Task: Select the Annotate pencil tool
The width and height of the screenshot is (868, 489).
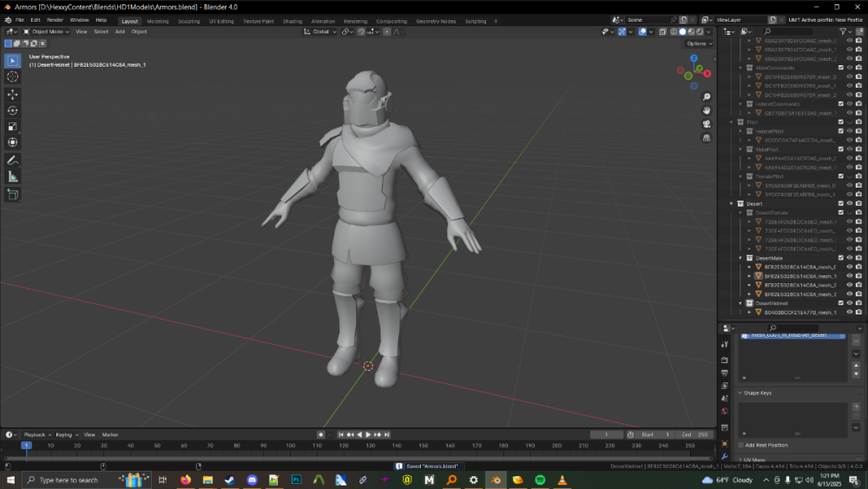Action: [12, 161]
